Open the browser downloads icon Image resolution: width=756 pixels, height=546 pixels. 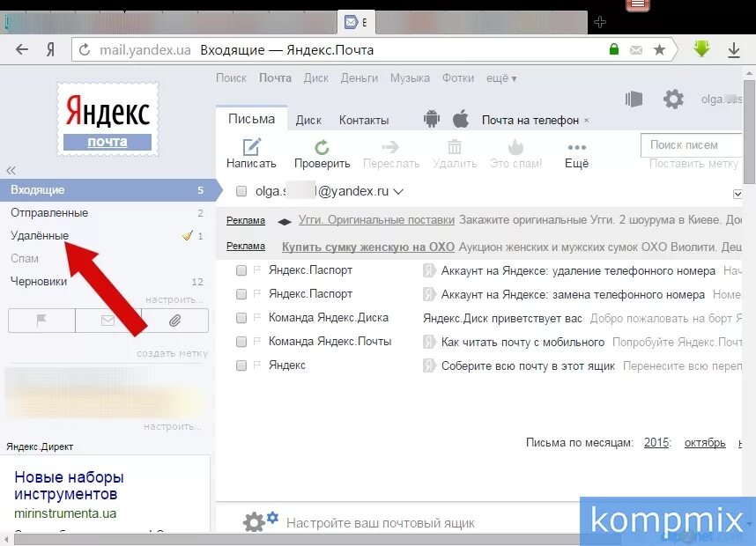(733, 50)
